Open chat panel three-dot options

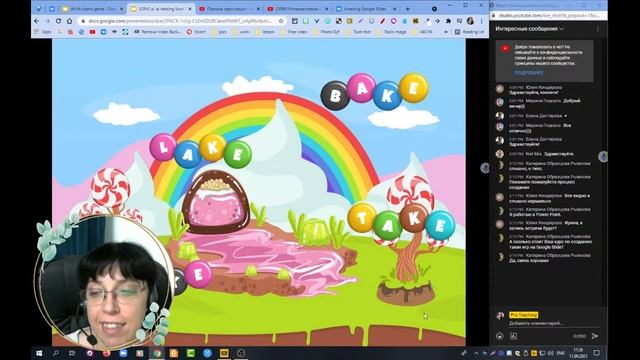click(598, 29)
